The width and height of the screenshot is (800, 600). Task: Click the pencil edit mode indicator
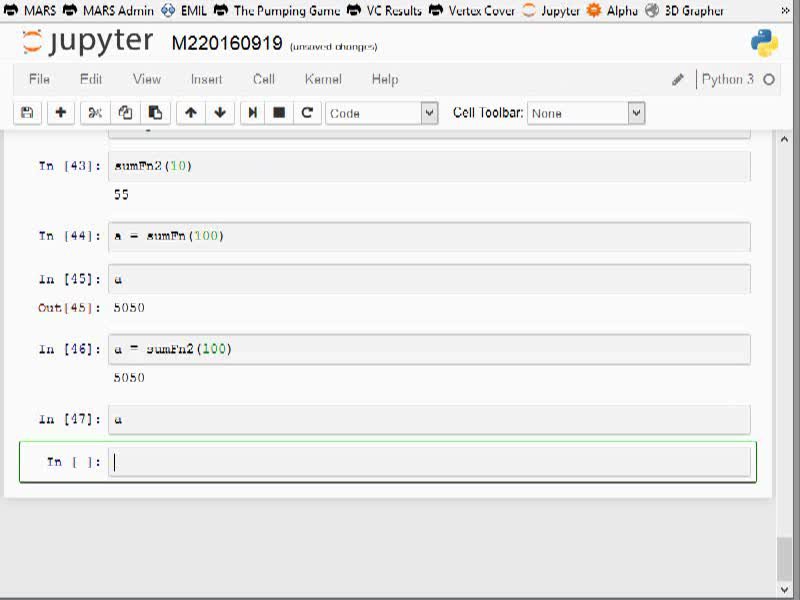(678, 80)
